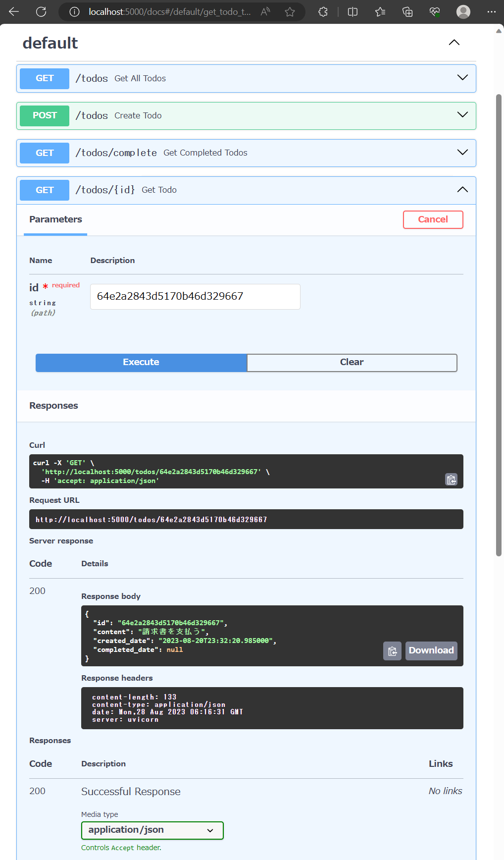Collapse GET /todos/{id} chevron
Image resolution: width=504 pixels, height=860 pixels.
[462, 190]
